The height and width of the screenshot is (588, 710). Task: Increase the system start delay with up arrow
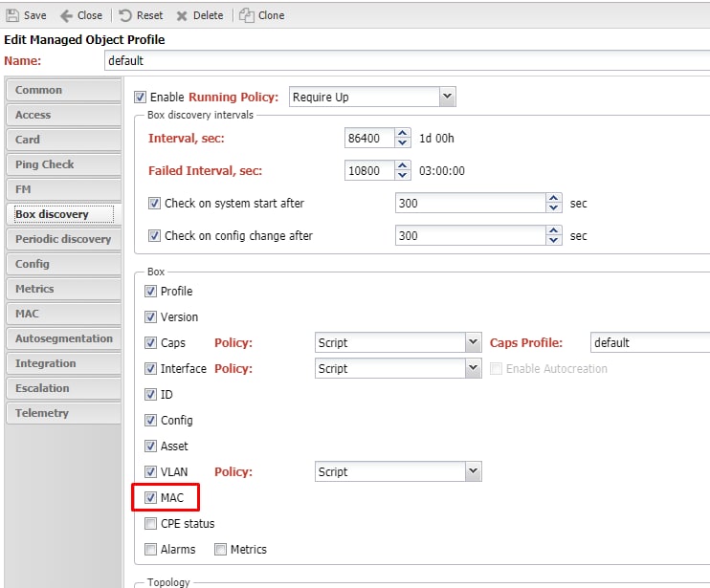553,198
